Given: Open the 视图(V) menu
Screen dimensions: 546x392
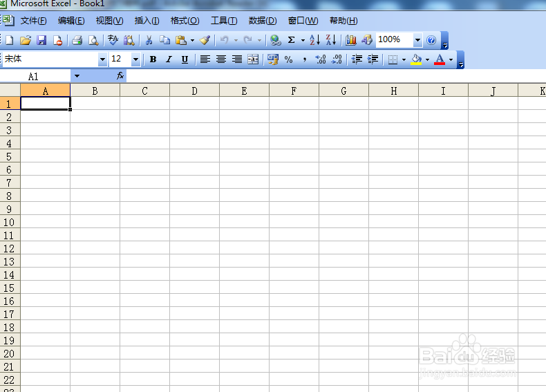Looking at the screenshot, I should pyautogui.click(x=109, y=21).
